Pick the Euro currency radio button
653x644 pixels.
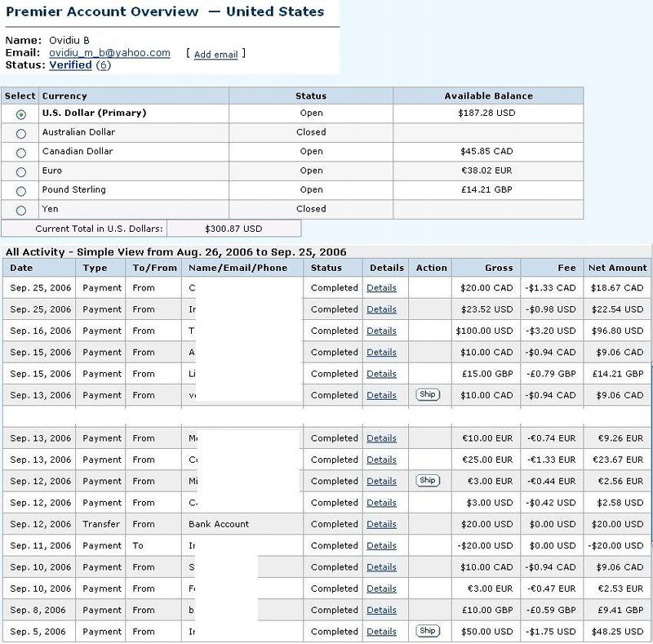pos(21,172)
